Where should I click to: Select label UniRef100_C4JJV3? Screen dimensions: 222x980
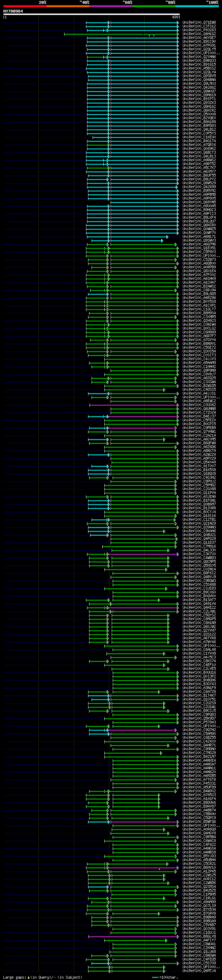coord(199,359)
